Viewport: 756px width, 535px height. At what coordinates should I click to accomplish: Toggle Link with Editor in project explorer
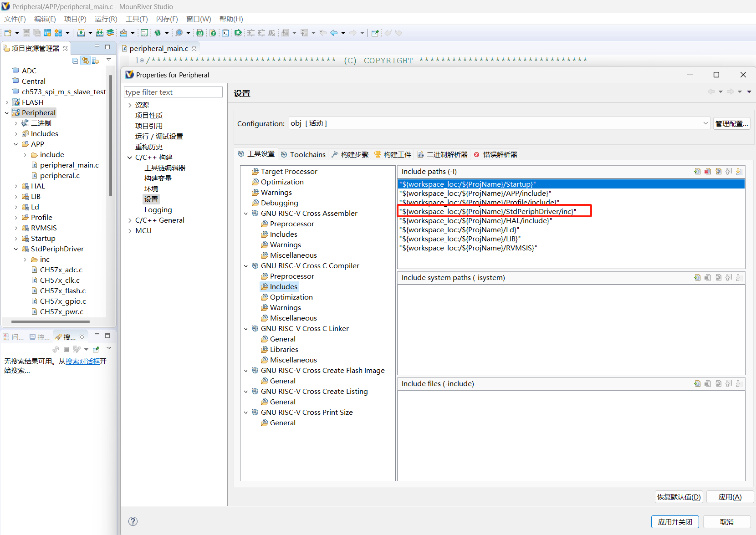(85, 61)
